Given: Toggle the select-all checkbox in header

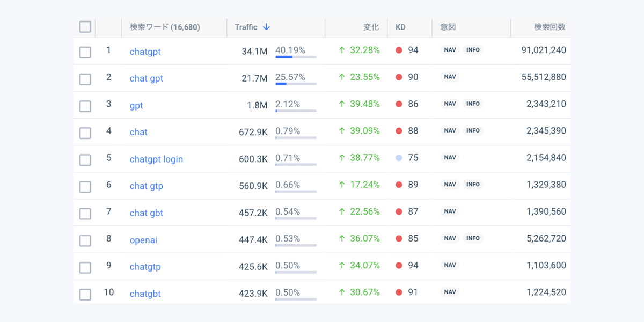Looking at the screenshot, I should click(x=85, y=27).
